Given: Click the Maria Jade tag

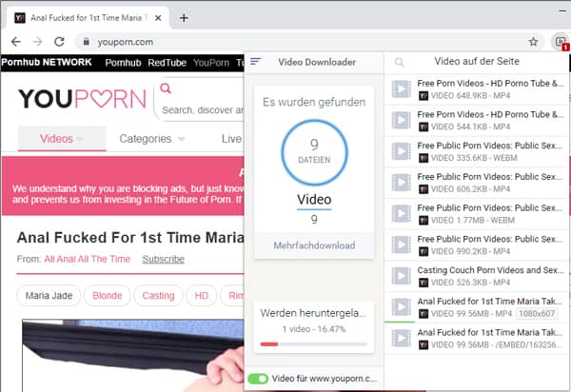Looking at the screenshot, I should pyautogui.click(x=49, y=296).
